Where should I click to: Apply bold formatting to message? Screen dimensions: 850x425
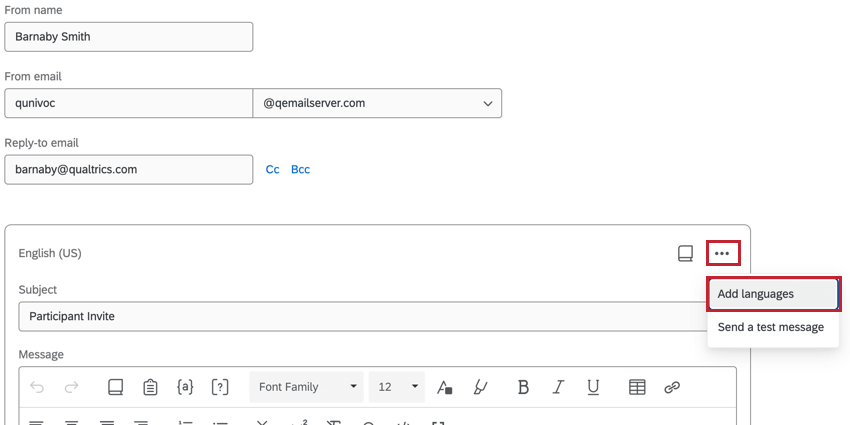click(x=523, y=387)
